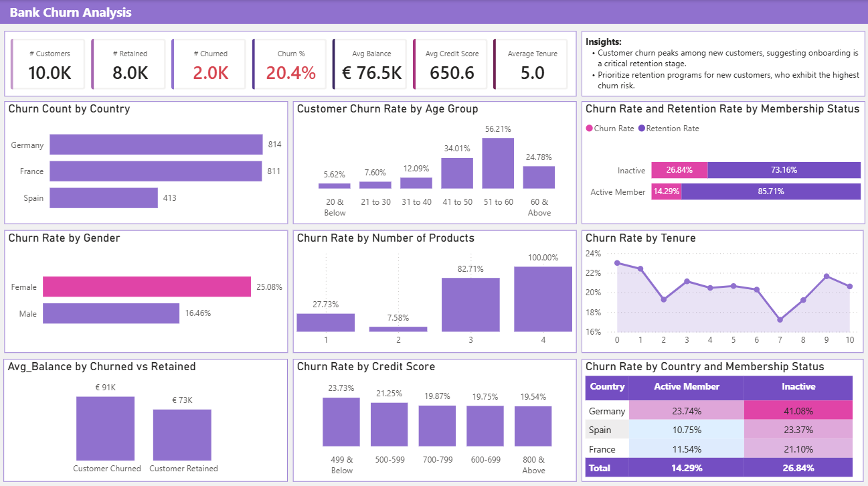Click the tenure 7 data point on line chart
The width and height of the screenshot is (868, 486).
780,319
